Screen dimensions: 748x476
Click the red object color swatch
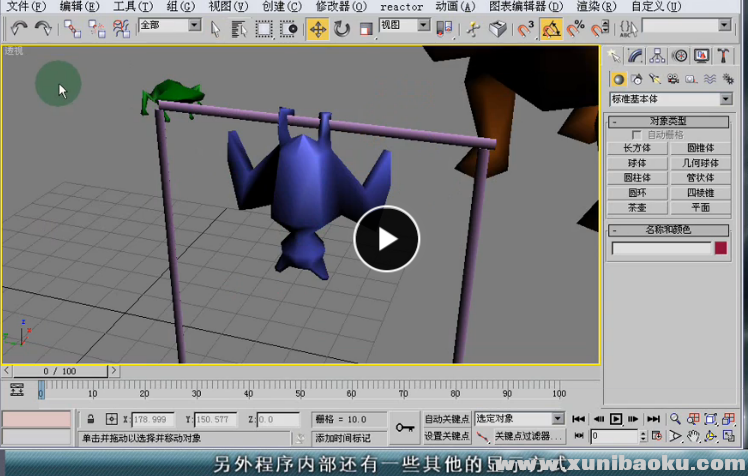pyautogui.click(x=721, y=248)
